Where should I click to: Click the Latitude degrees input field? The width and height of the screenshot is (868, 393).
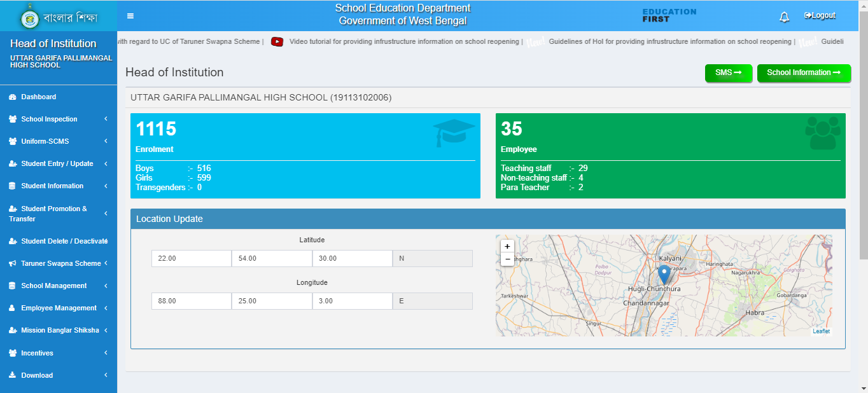pos(191,258)
